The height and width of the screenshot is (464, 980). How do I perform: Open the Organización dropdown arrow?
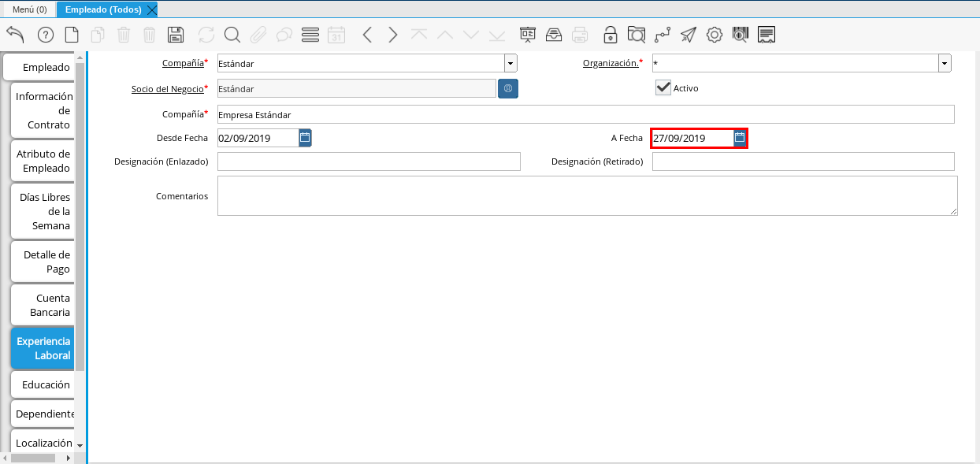pyautogui.click(x=945, y=64)
